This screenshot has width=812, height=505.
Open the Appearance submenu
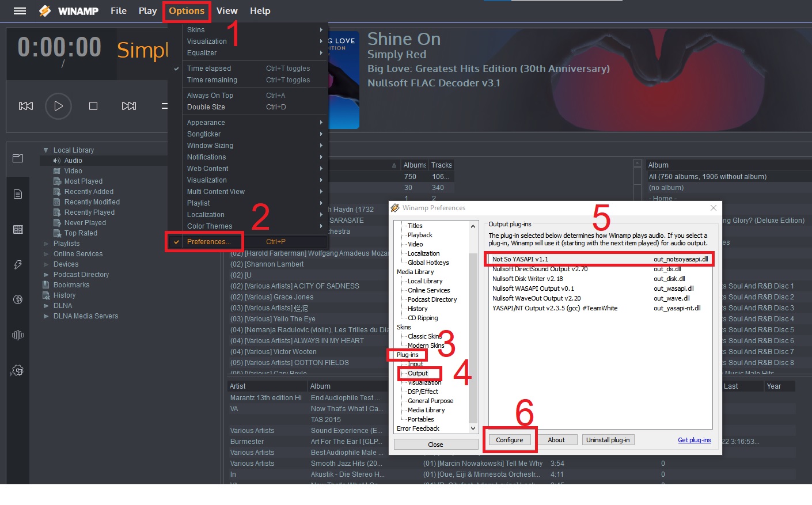[x=248, y=123]
